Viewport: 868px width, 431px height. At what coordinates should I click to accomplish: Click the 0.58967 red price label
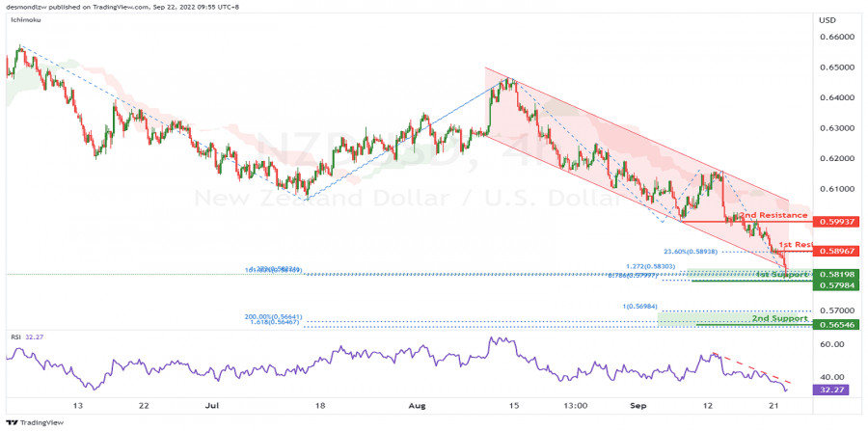(836, 251)
